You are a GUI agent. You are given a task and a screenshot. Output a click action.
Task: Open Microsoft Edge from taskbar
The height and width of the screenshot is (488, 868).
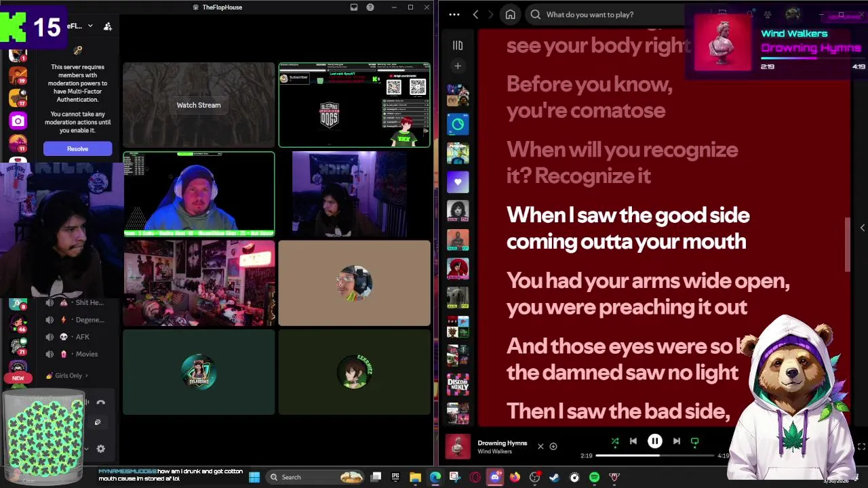pyautogui.click(x=435, y=477)
